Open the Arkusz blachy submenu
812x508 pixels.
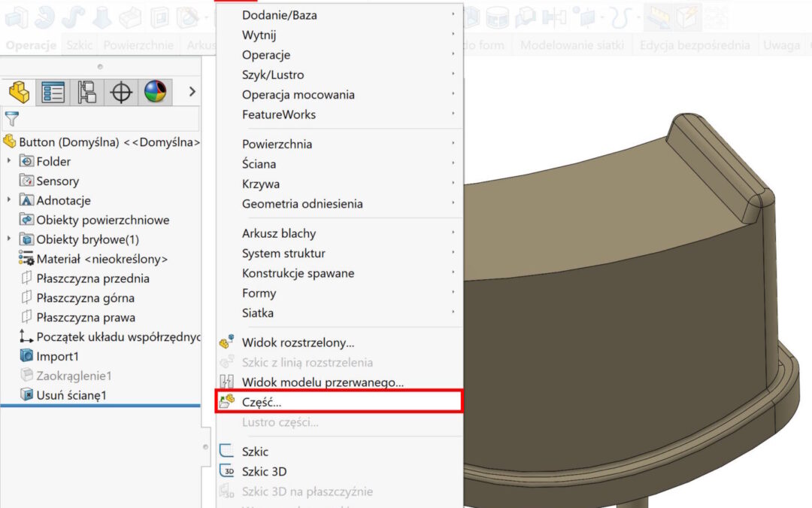click(278, 233)
